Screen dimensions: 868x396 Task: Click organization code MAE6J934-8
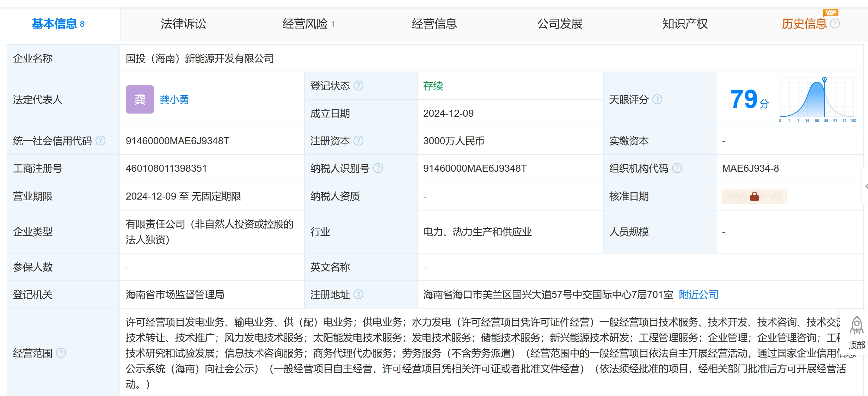750,168
